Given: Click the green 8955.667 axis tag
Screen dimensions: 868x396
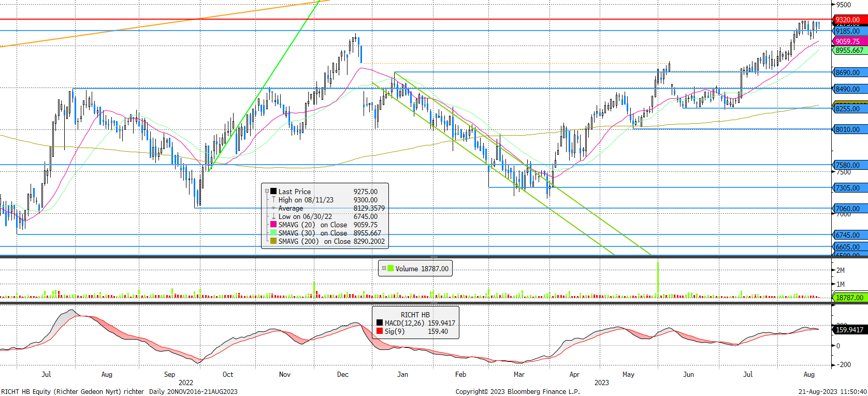Looking at the screenshot, I should (849, 50).
